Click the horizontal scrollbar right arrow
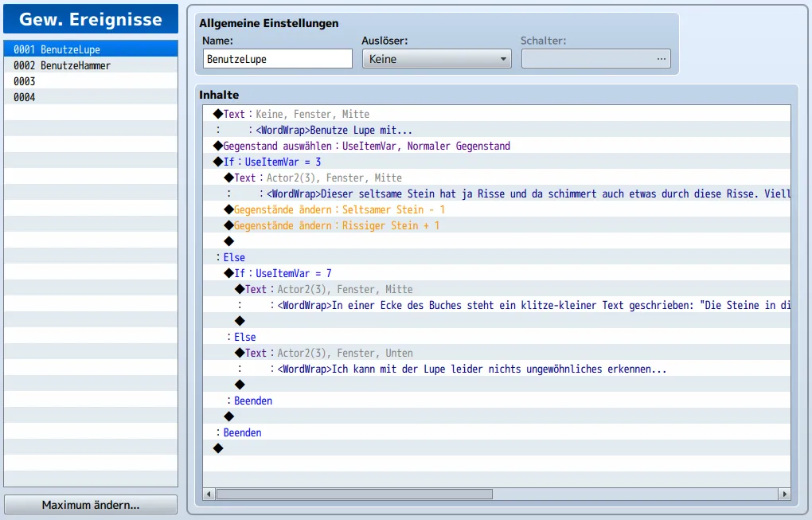The width and height of the screenshot is (812, 520). tap(785, 494)
